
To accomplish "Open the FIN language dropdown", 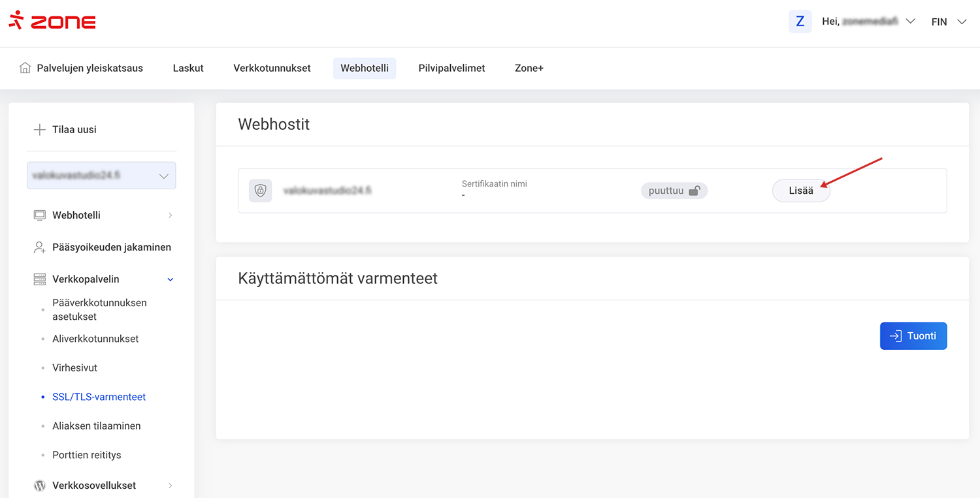I will pyautogui.click(x=948, y=22).
